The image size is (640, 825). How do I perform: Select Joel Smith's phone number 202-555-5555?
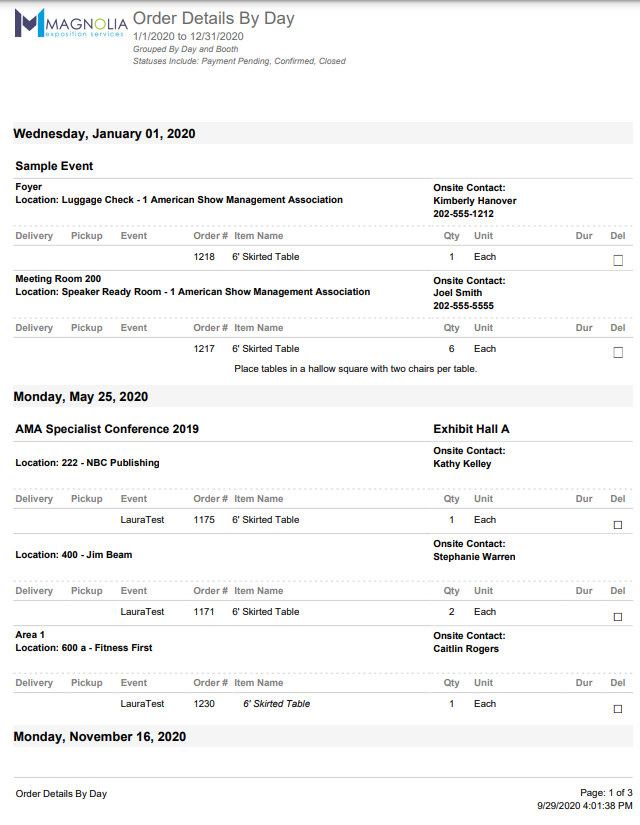coord(463,306)
